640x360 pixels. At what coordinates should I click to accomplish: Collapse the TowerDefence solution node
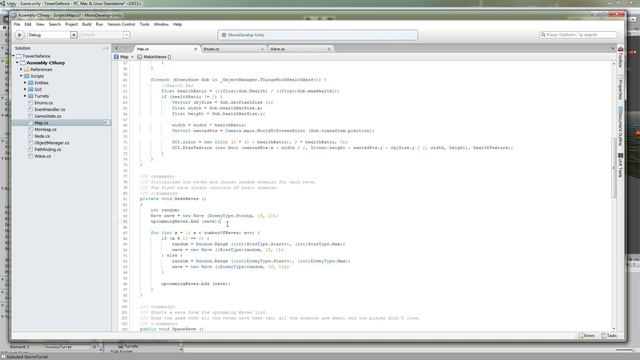tap(13, 56)
